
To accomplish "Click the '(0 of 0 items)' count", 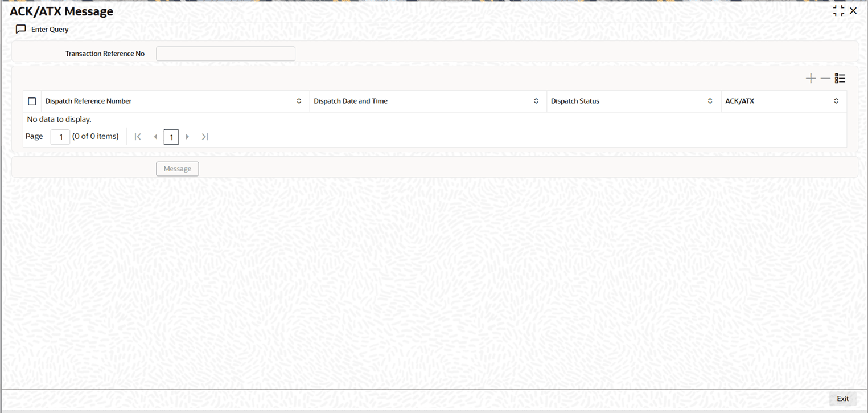I will 96,136.
